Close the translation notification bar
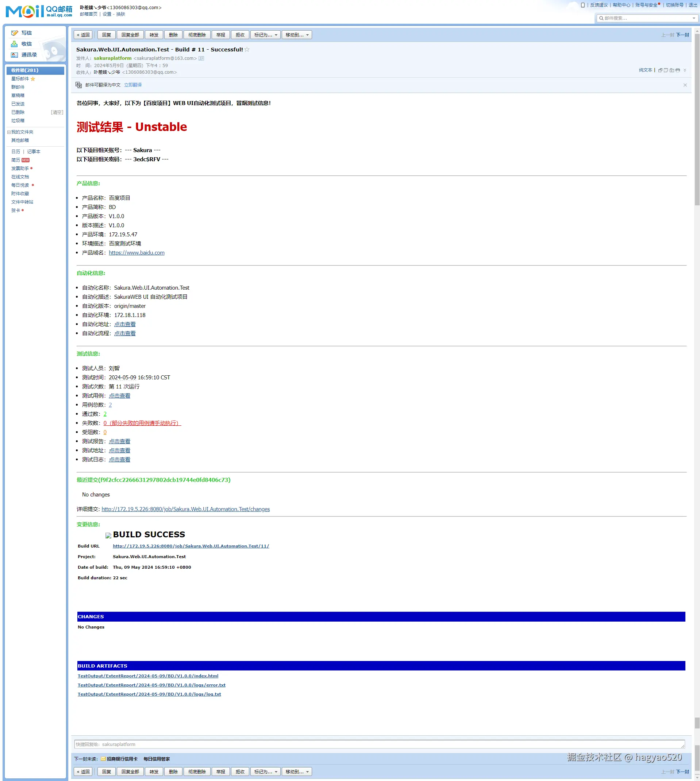The width and height of the screenshot is (700, 781). coord(685,85)
